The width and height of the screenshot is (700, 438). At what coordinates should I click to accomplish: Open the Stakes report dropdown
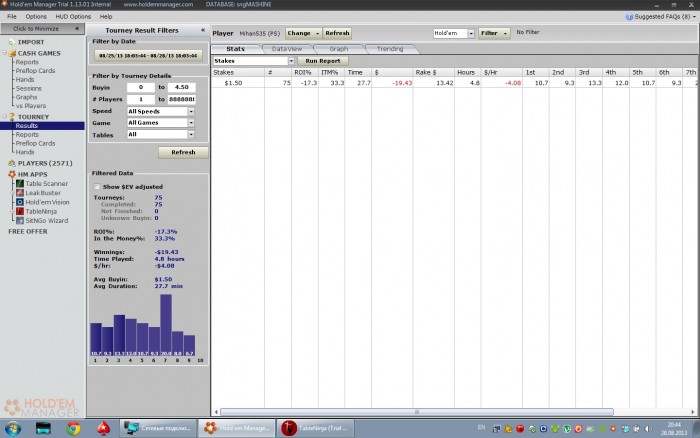pos(291,61)
